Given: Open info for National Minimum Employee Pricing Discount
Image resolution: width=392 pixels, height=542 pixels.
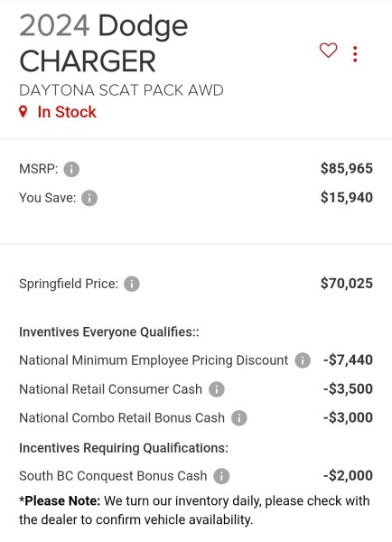Looking at the screenshot, I should coord(303,360).
